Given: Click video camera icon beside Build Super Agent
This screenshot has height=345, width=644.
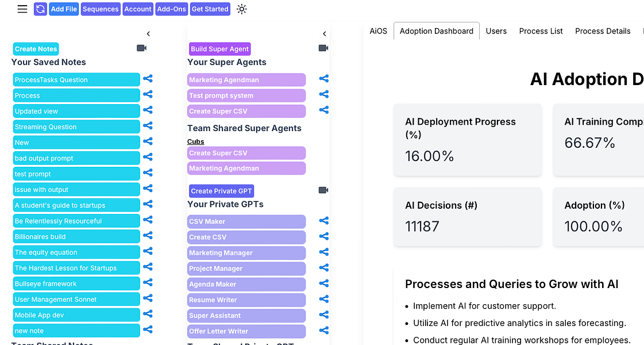Looking at the screenshot, I should point(323,48).
